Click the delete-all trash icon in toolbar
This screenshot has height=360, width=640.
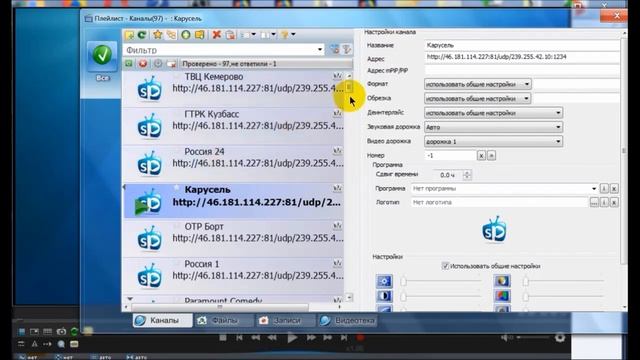231,35
